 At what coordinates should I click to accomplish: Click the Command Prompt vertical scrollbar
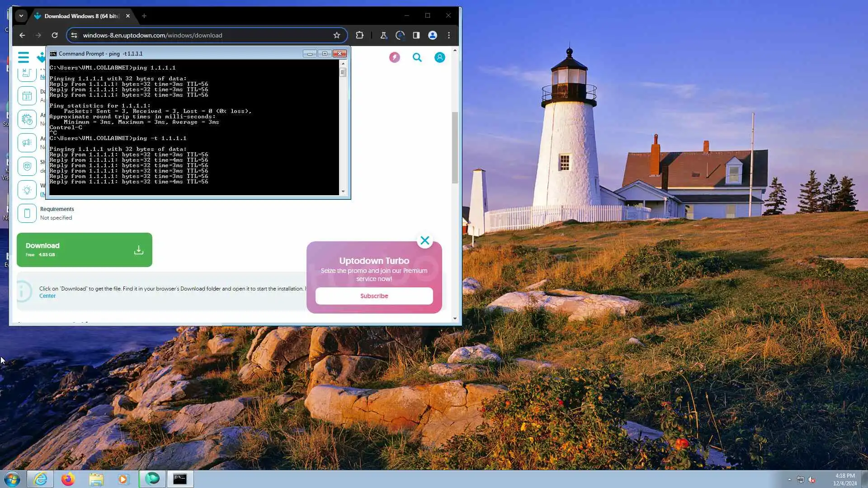coord(343,131)
